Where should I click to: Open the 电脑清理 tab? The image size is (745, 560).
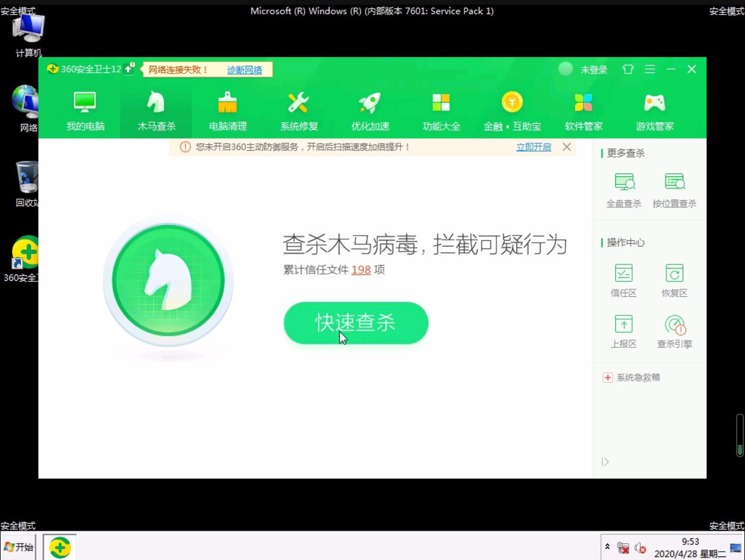pyautogui.click(x=227, y=111)
